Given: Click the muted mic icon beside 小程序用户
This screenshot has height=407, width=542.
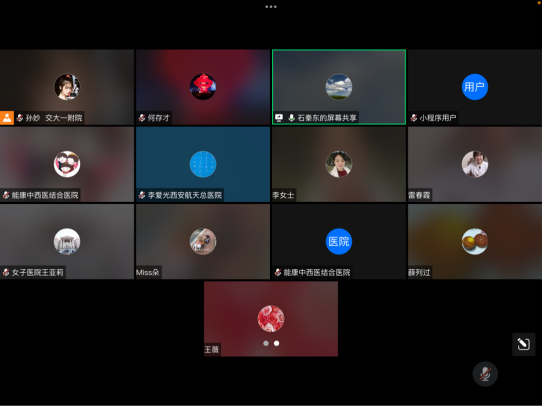Looking at the screenshot, I should point(414,118).
